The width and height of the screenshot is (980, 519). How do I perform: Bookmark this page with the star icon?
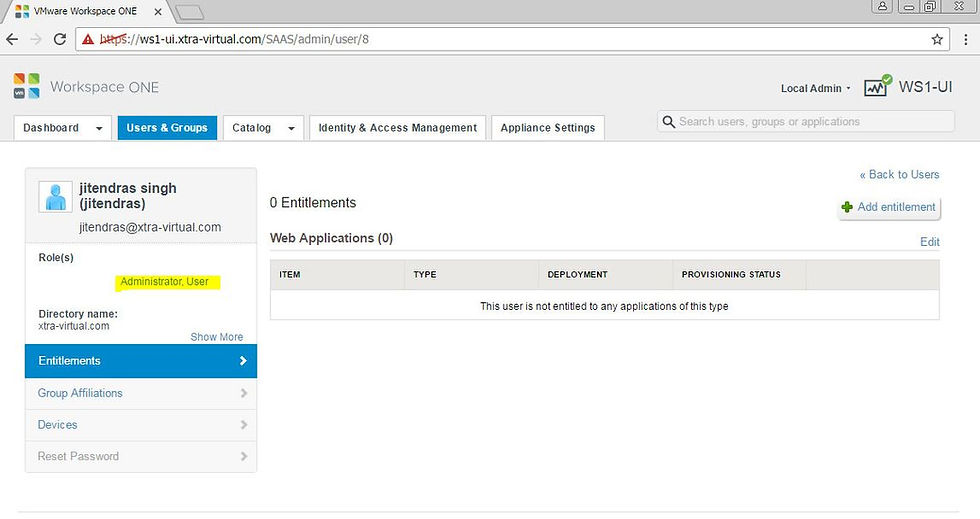pyautogui.click(x=937, y=39)
